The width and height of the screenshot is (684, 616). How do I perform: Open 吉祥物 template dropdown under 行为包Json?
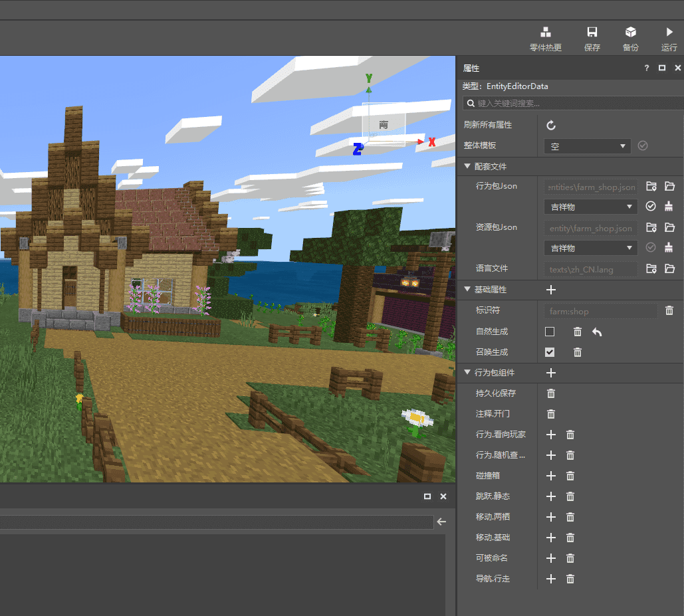point(591,207)
